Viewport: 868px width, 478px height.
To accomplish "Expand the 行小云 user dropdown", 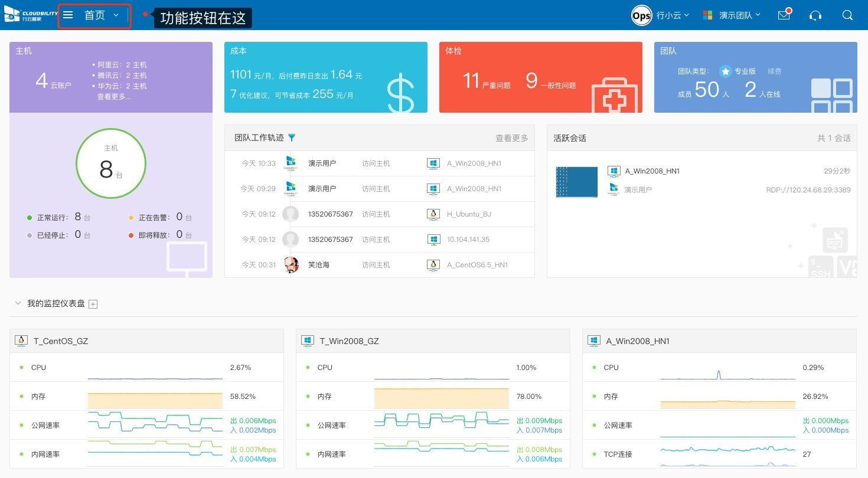I will [673, 16].
